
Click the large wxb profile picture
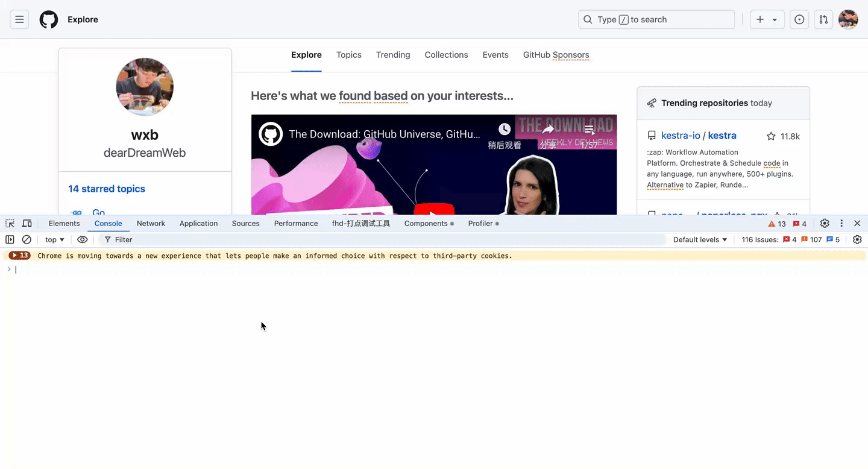point(145,87)
